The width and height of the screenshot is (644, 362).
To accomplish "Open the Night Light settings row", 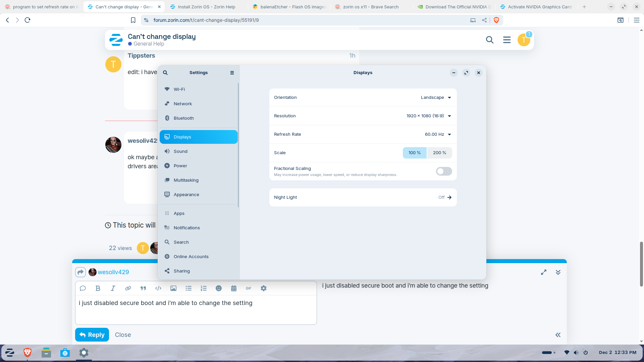I will [x=363, y=197].
